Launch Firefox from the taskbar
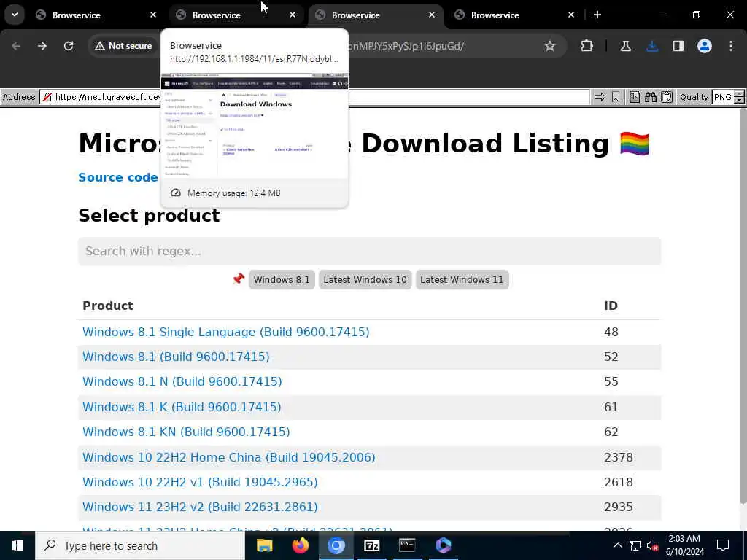 point(300,545)
